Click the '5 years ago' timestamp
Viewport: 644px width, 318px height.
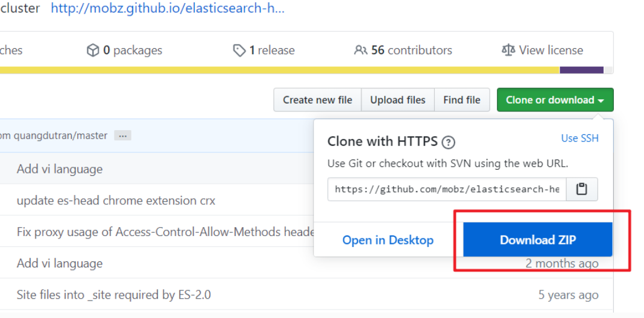coord(569,295)
